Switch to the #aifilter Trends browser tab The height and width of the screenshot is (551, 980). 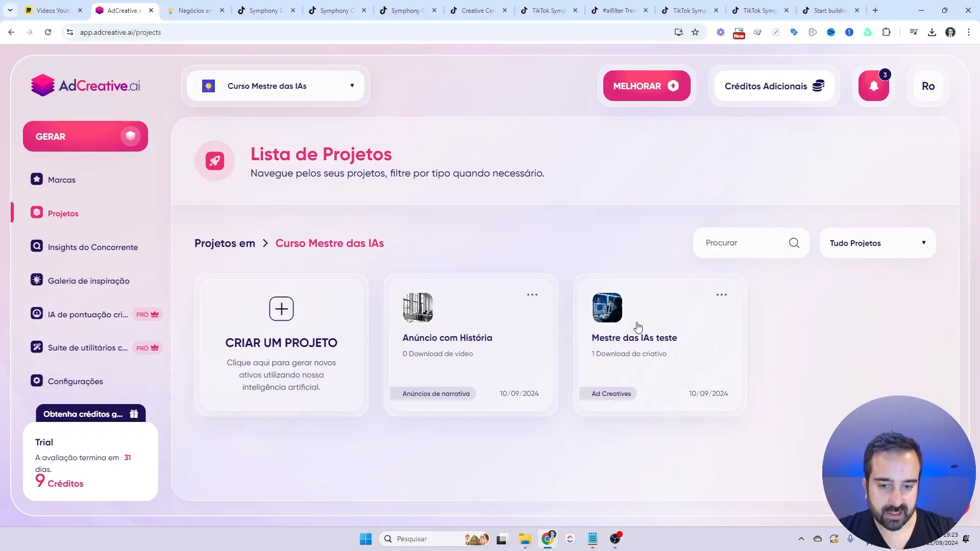[x=619, y=10]
